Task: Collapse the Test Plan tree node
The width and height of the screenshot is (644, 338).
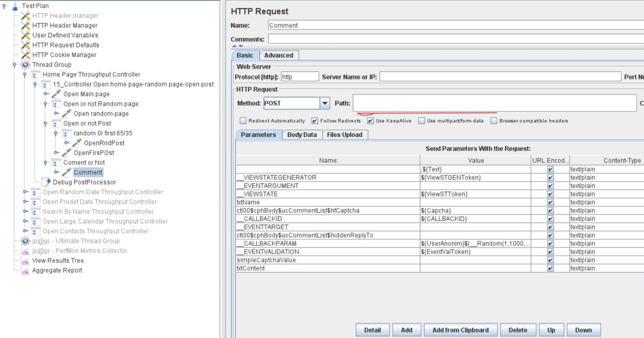Action: coord(5,6)
